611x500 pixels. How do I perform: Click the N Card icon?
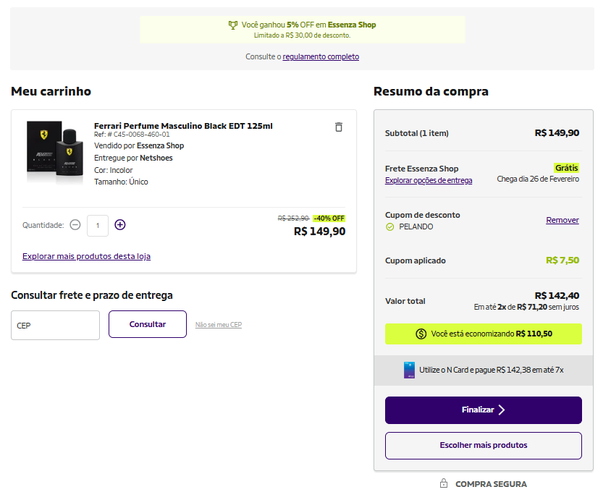point(409,370)
